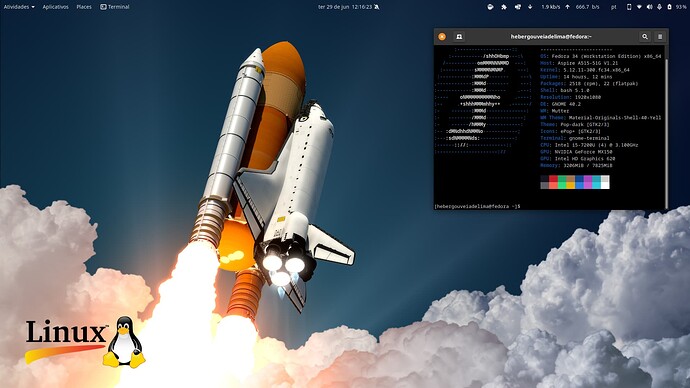Click the upload speed arrow indicator

pos(567,7)
